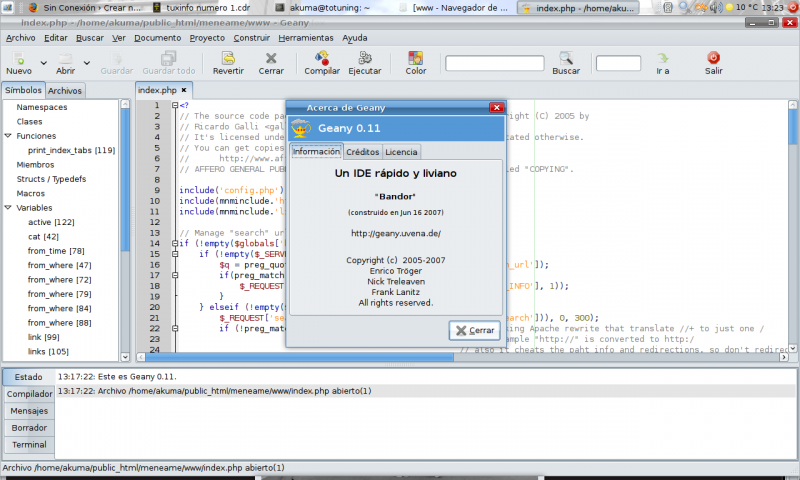Screen dimensions: 800x480
Task: Select the Macros tree item
Action: [x=31, y=193]
